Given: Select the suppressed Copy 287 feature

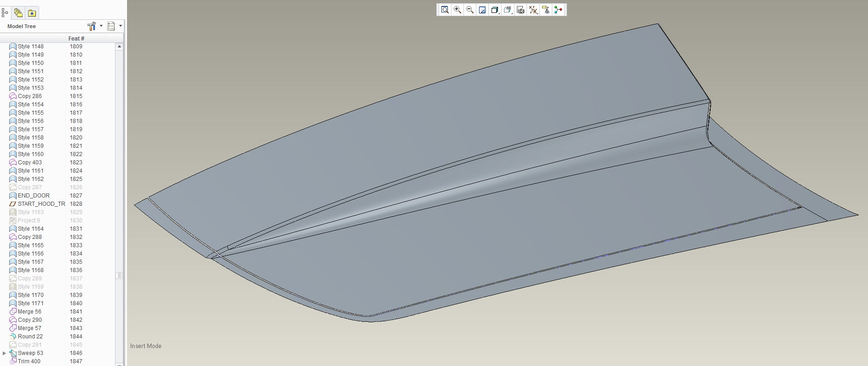Looking at the screenshot, I should [x=30, y=187].
